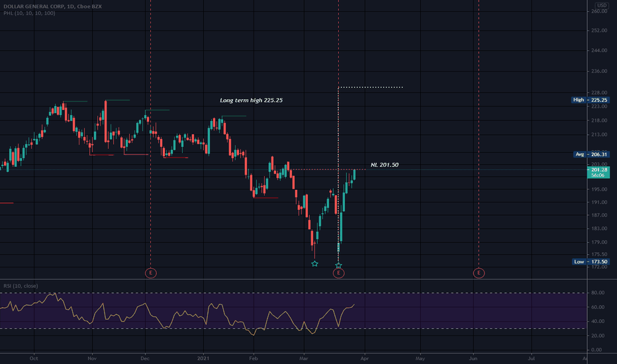Screen dimensions: 617x364
Task: Click the March earnings E marker
Action: pyautogui.click(x=338, y=273)
